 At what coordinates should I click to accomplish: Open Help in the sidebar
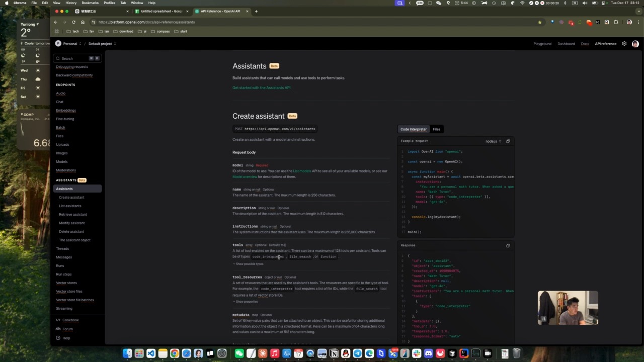[x=66, y=338]
